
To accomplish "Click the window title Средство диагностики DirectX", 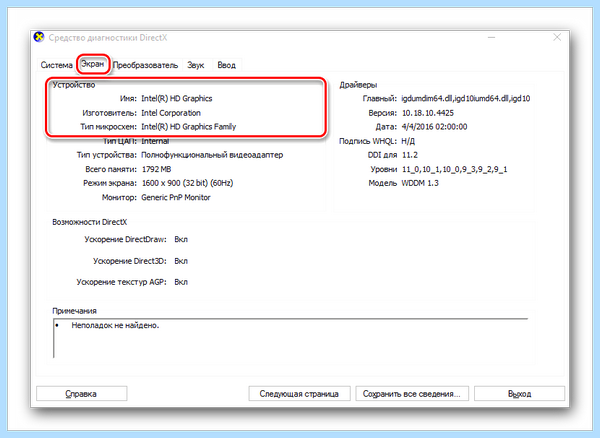I will point(108,37).
